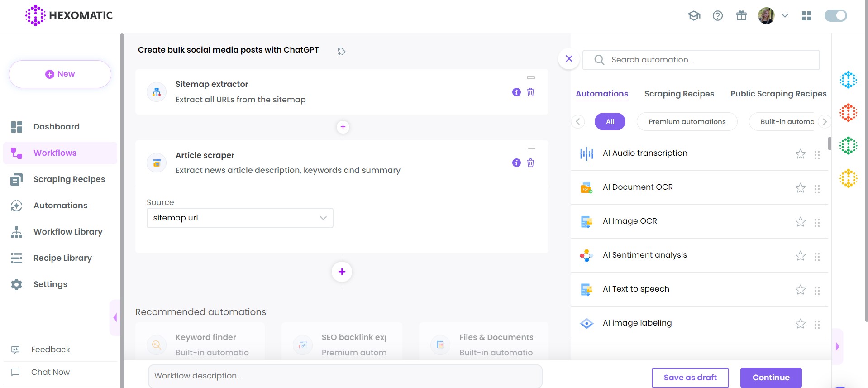
Task: Click the automations list scrollbar
Action: click(x=830, y=144)
